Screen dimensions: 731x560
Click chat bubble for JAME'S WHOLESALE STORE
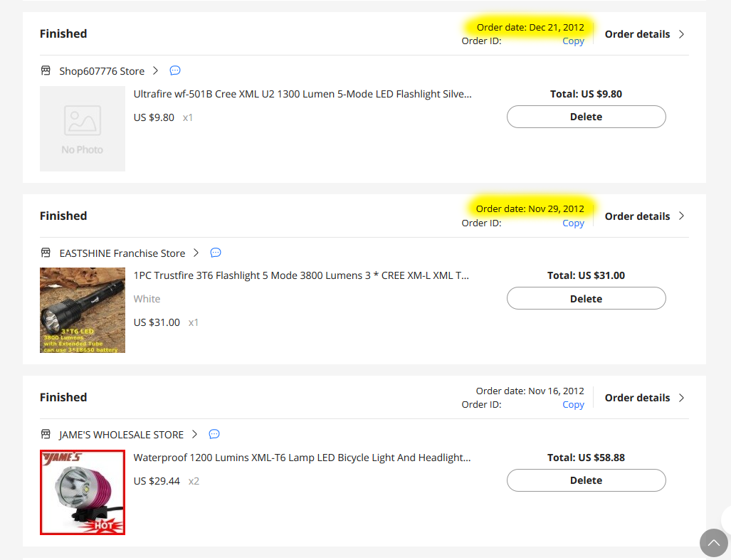[214, 434]
